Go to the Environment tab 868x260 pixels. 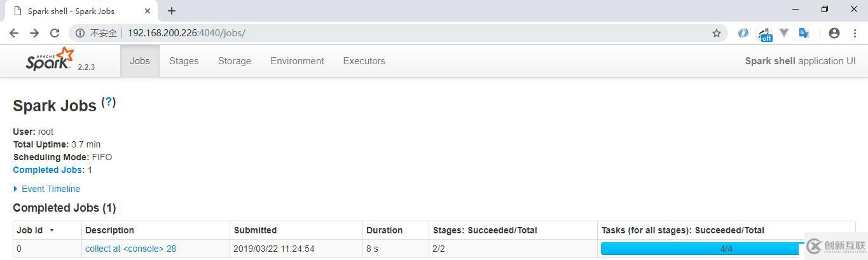pyautogui.click(x=297, y=61)
